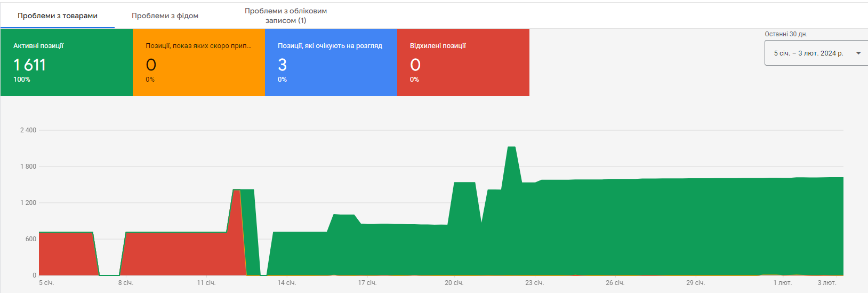868x293 pixels.
Task: Select the orange expiring positions card
Action: (x=198, y=62)
